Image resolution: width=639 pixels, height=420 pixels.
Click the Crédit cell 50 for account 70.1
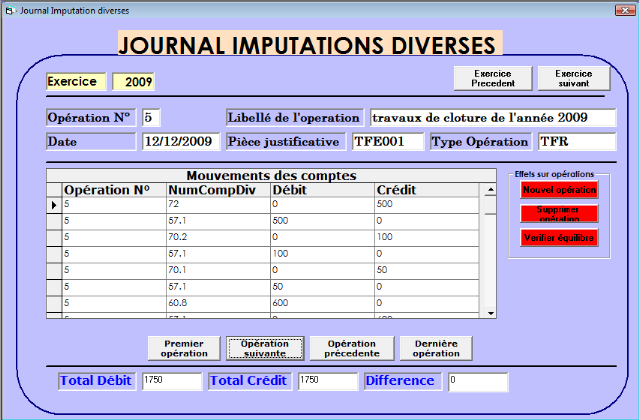point(427,271)
